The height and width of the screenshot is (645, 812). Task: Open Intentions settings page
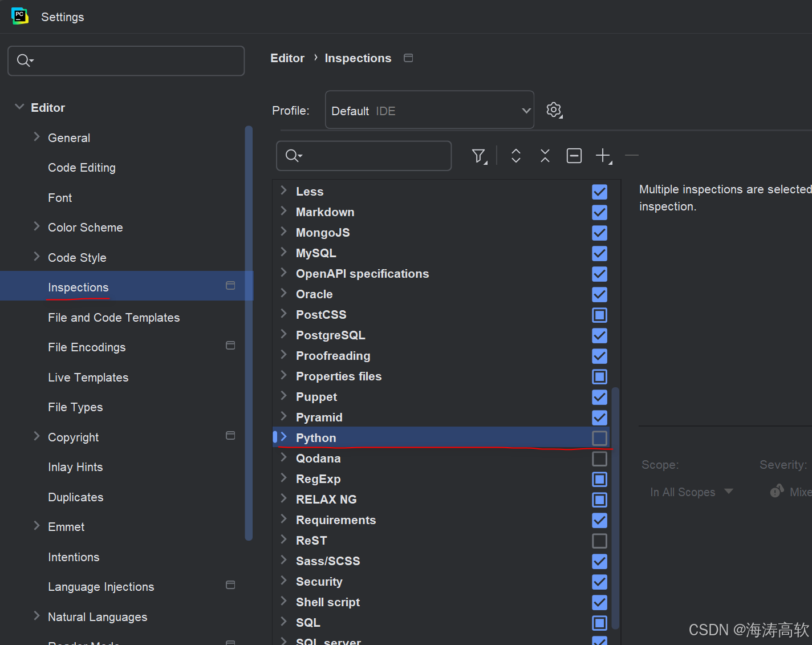click(74, 557)
